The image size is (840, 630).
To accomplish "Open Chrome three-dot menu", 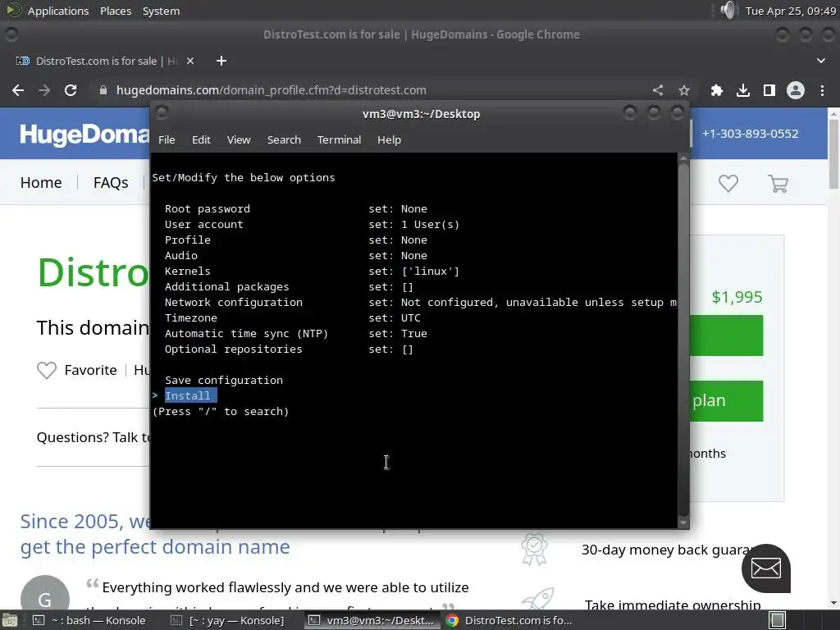I will coord(822,90).
